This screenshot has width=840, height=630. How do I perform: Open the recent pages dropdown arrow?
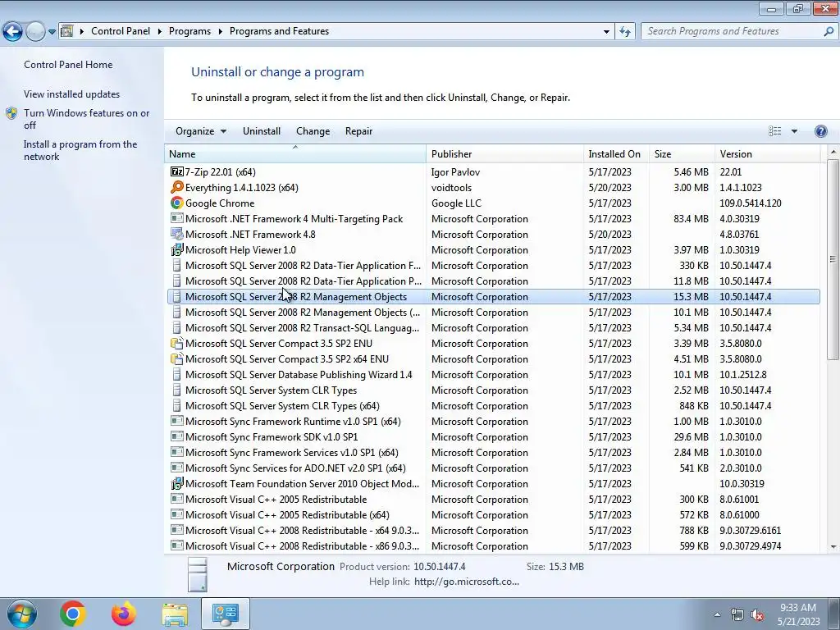tap(52, 32)
